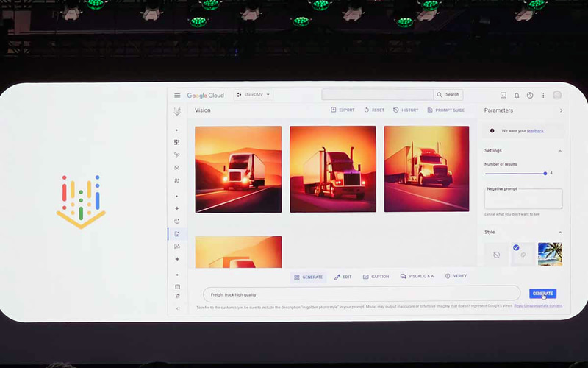Click the Number of results slider handle
Image resolution: width=588 pixels, height=368 pixels.
[545, 174]
